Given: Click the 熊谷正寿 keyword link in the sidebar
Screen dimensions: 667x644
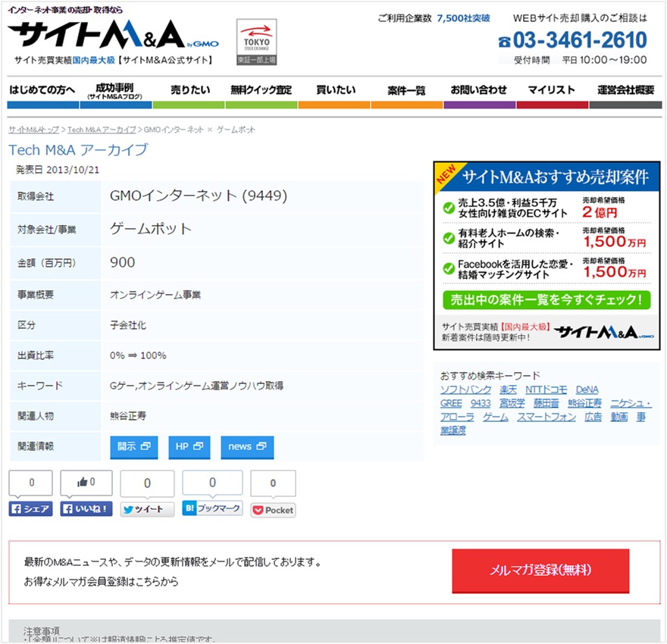Looking at the screenshot, I should point(584,403).
